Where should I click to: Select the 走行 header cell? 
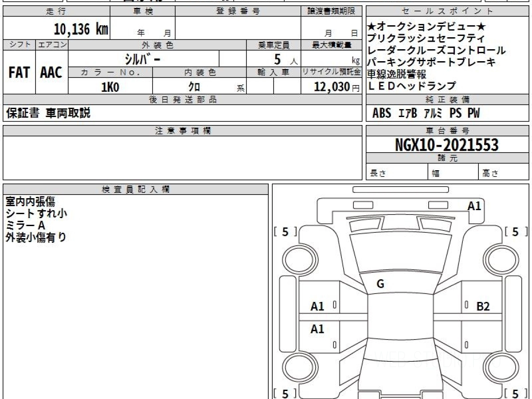click(56, 12)
